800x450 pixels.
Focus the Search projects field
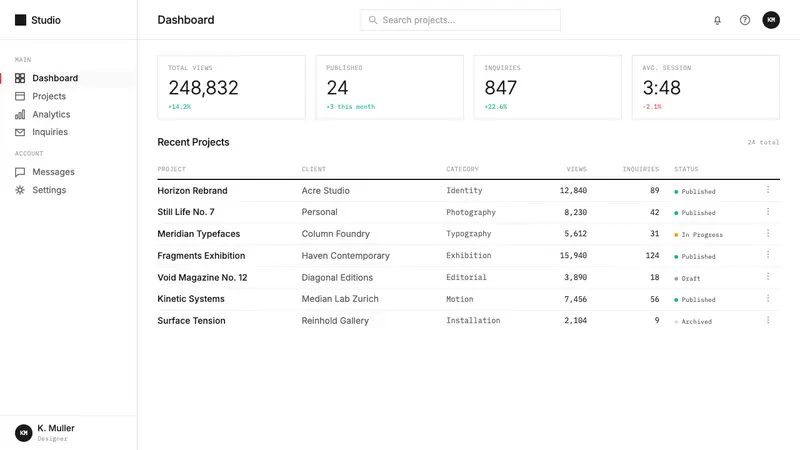[460, 20]
